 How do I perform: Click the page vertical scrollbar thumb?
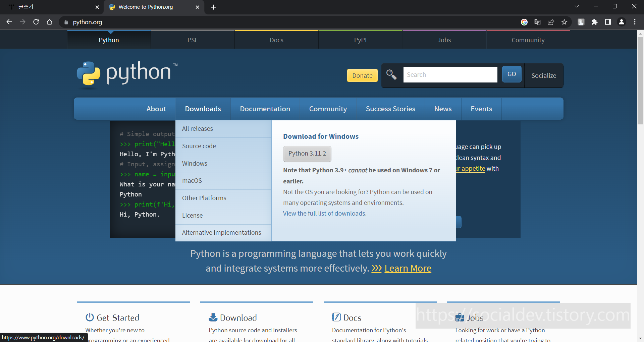pos(640,80)
